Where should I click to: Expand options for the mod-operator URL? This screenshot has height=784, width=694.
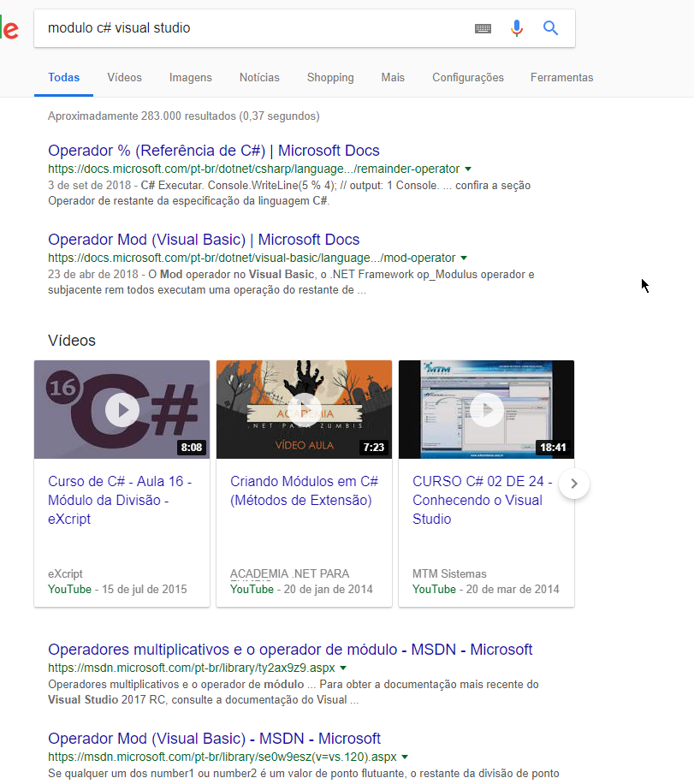464,258
